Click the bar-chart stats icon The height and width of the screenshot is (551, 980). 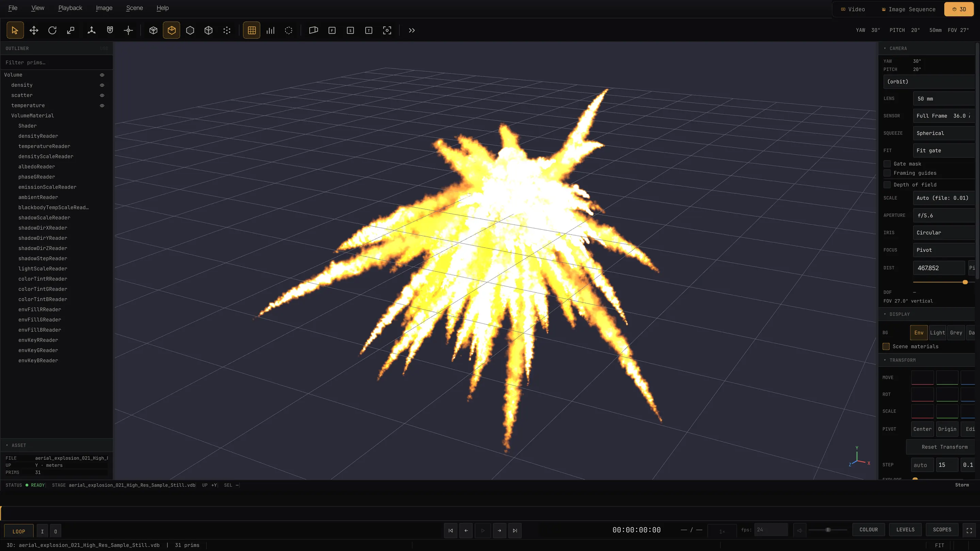tap(270, 30)
